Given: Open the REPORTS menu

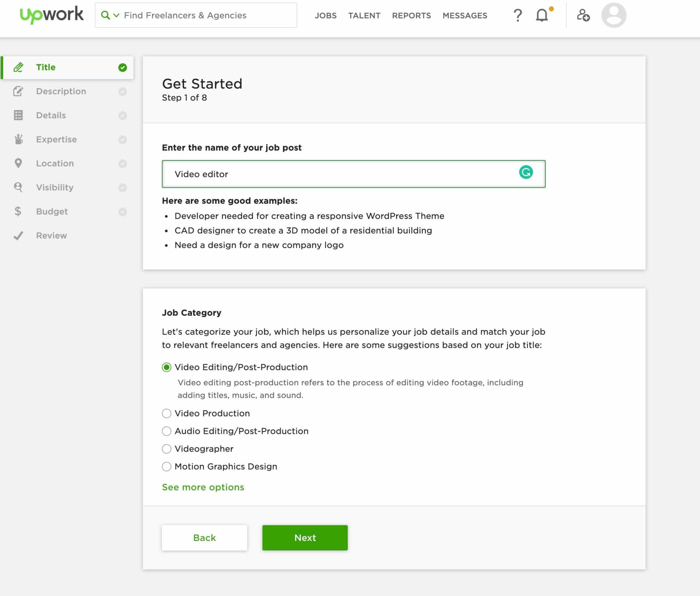Looking at the screenshot, I should pyautogui.click(x=411, y=16).
